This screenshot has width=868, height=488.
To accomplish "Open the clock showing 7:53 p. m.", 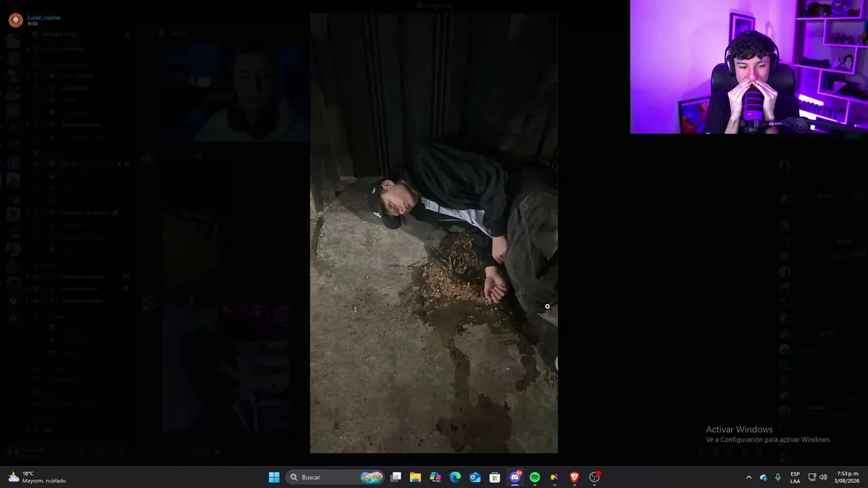I will click(848, 477).
